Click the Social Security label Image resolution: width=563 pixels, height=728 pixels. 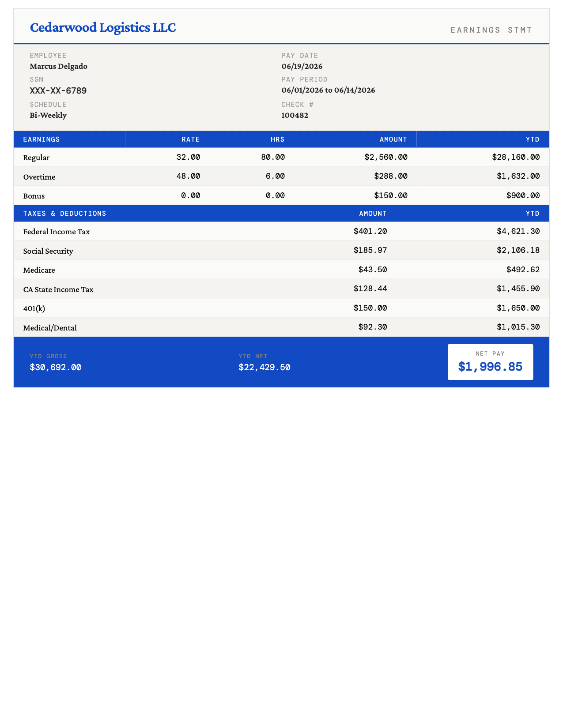[48, 251]
